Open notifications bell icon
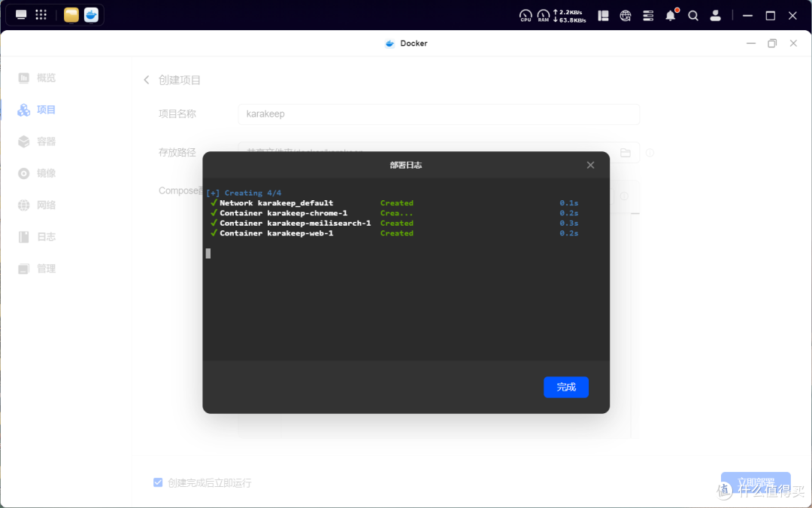 pyautogui.click(x=671, y=15)
